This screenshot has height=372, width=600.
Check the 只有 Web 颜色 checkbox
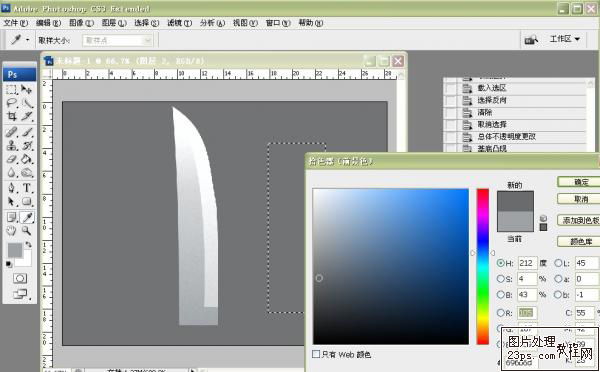(316, 354)
